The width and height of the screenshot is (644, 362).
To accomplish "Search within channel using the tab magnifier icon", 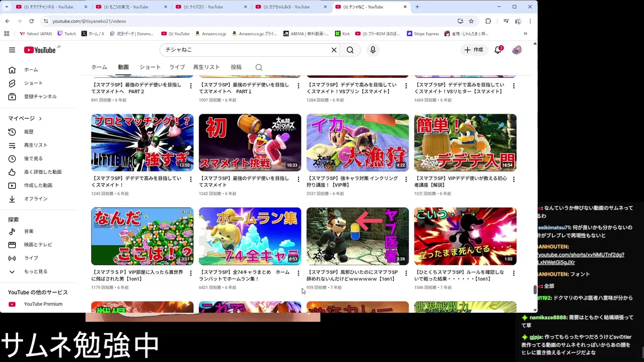I will (259, 67).
